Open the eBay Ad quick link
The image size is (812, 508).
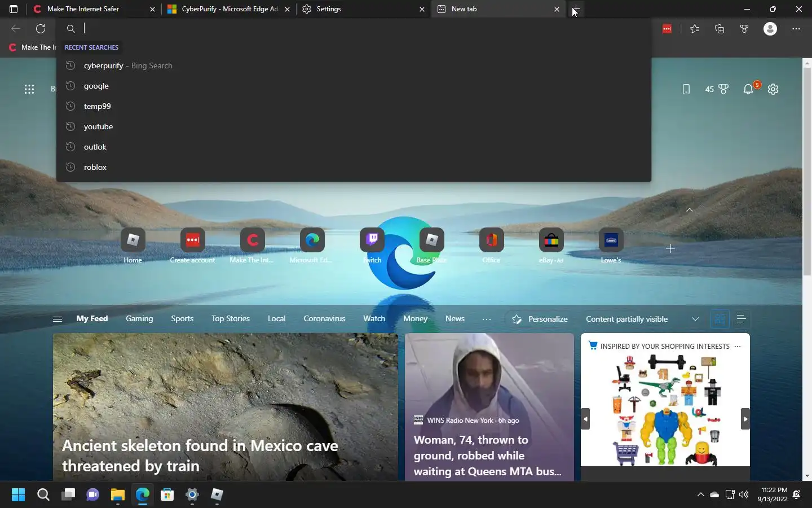click(x=551, y=246)
